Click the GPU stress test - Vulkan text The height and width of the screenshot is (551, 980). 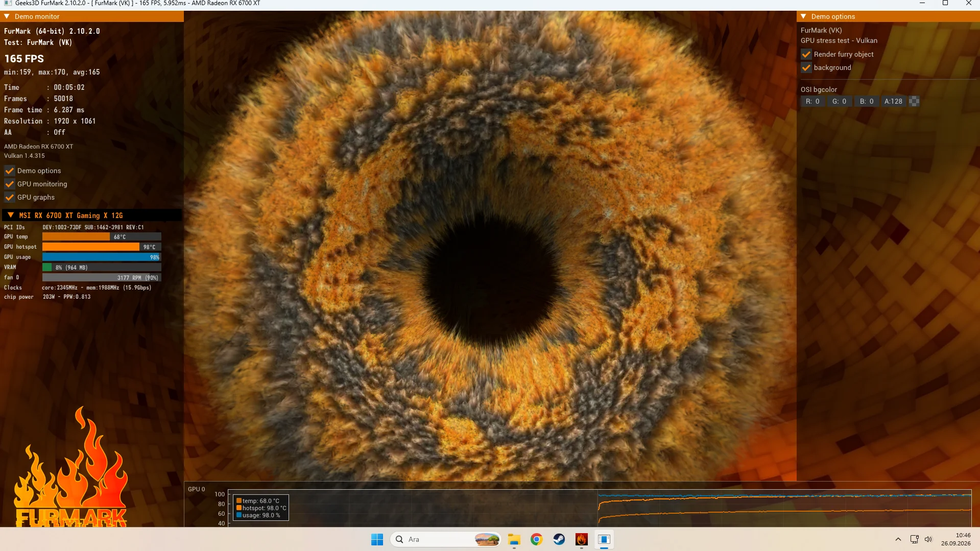pyautogui.click(x=839, y=41)
